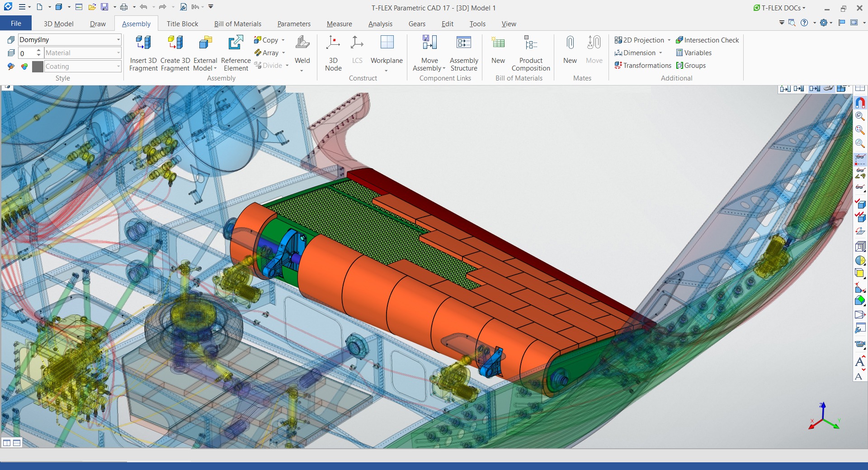Switch to the Parameters tab

click(x=294, y=24)
